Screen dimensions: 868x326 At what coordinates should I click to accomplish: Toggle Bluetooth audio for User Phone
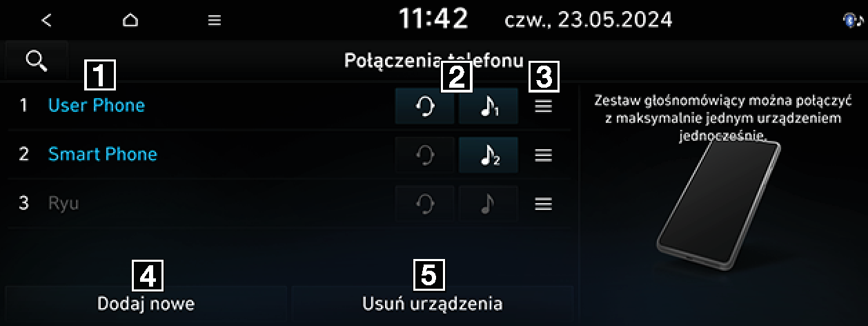(489, 106)
